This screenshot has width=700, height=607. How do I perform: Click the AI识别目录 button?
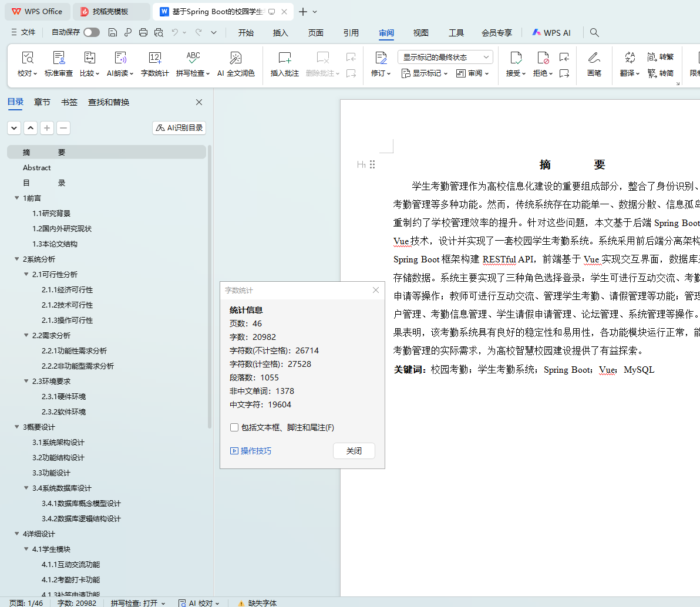179,128
